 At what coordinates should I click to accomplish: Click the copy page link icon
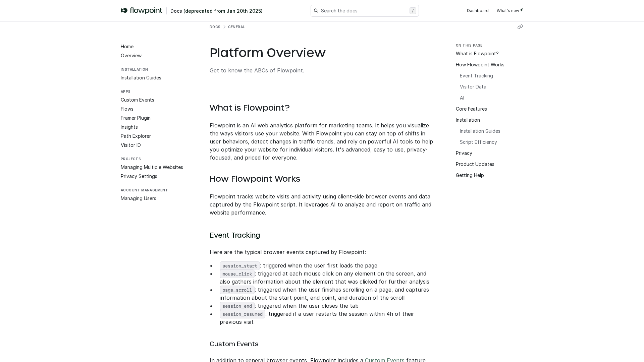[x=520, y=27]
